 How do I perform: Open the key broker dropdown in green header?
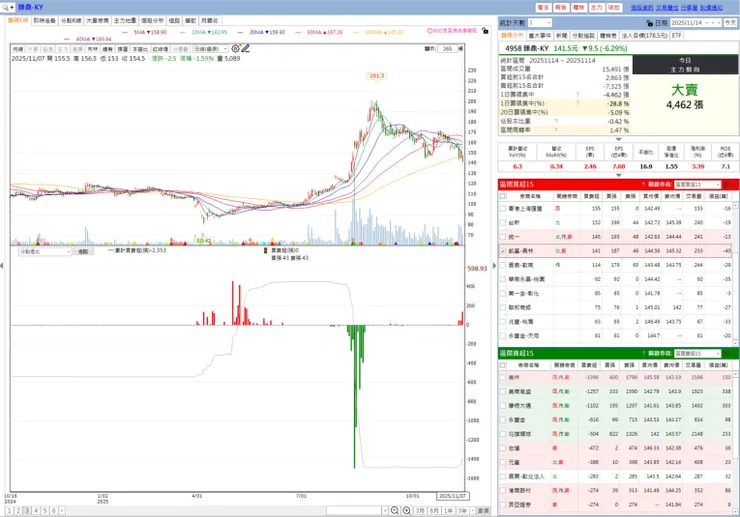point(698,353)
